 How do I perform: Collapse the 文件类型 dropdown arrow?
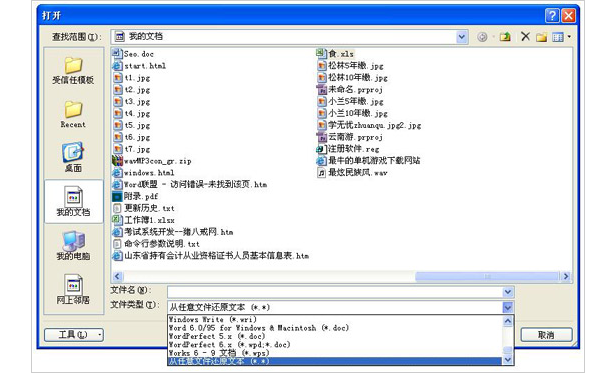[x=508, y=307]
